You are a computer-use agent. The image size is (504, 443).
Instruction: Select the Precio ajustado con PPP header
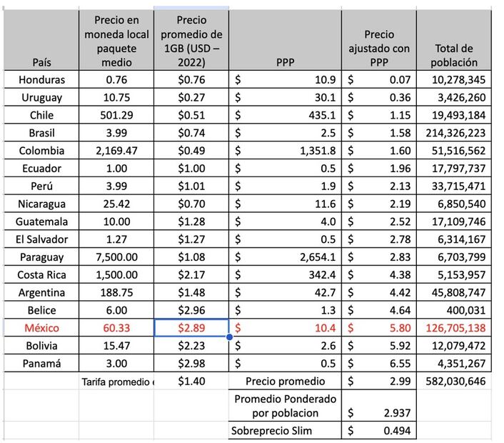tap(379, 40)
